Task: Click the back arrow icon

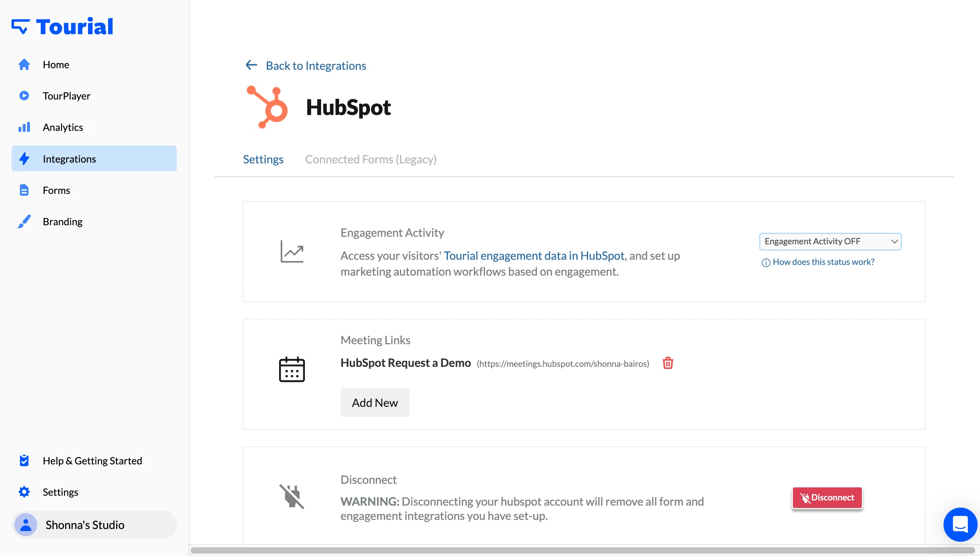Action: point(251,65)
